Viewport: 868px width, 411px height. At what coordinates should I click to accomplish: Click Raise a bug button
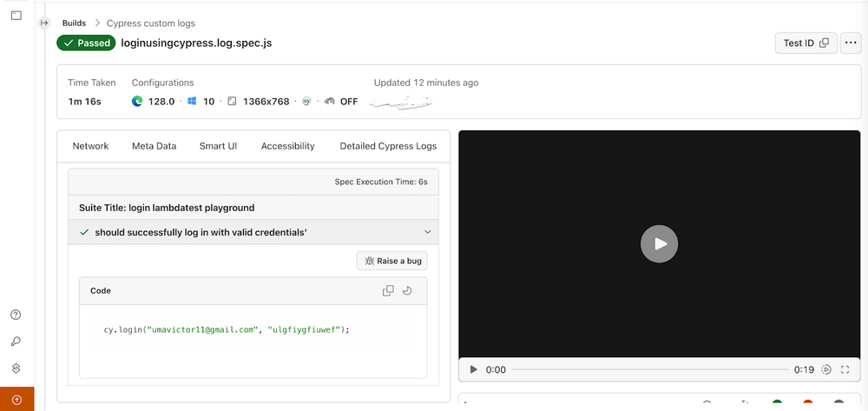click(392, 261)
